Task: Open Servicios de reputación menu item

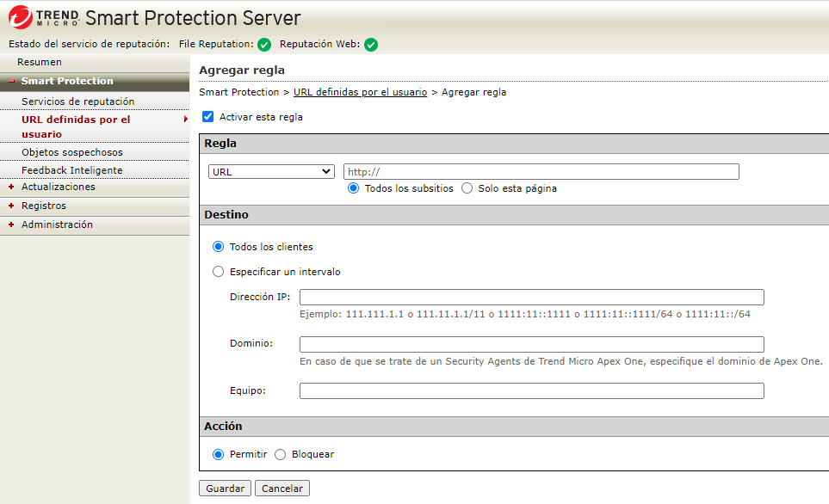Action: tap(77, 101)
